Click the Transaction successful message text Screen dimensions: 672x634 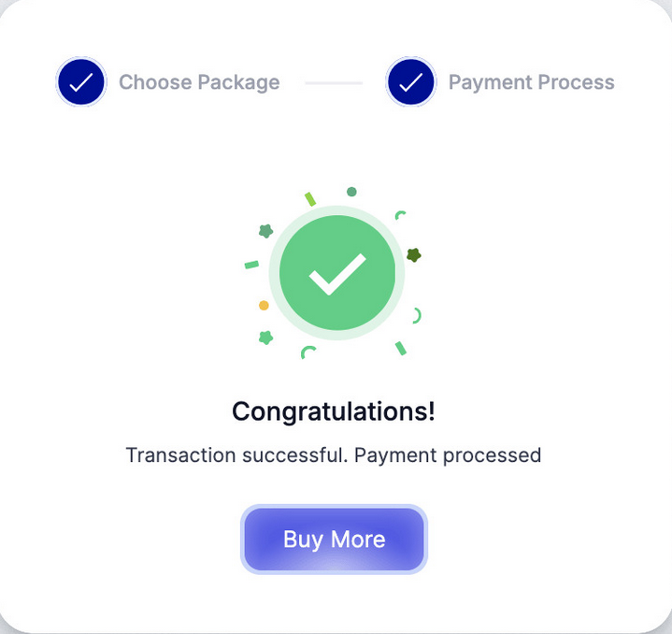point(334,455)
